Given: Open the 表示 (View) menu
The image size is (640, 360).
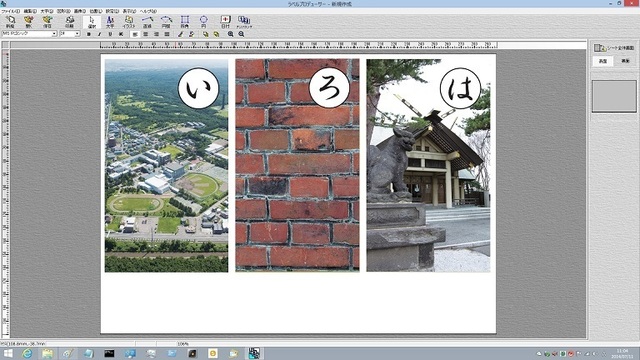Looking at the screenshot, I should (129, 11).
